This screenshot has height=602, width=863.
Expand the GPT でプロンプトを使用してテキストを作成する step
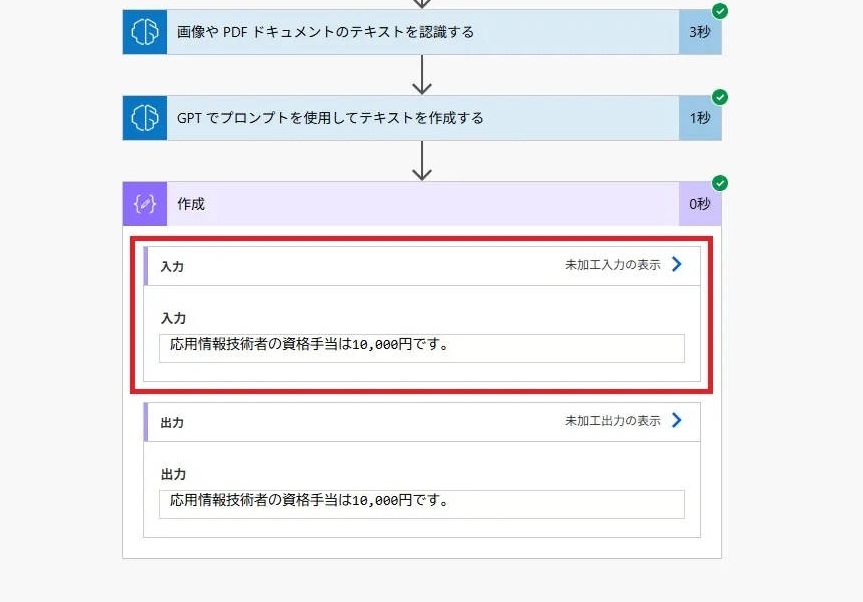click(422, 118)
